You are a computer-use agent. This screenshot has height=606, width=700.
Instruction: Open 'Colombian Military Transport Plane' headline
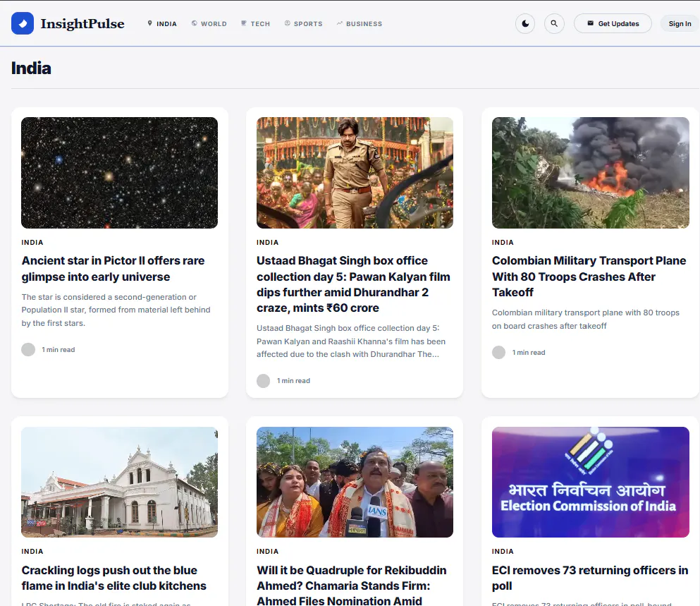589,276
